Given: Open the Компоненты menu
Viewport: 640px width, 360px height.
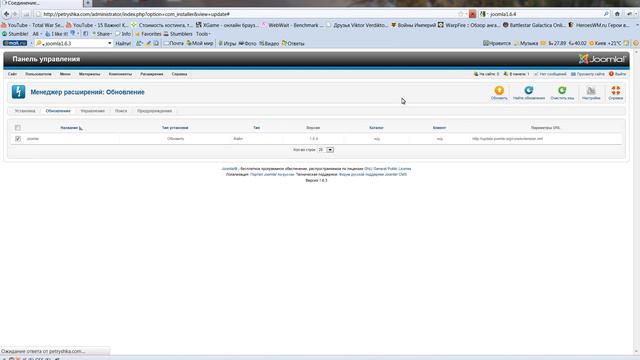Looking at the screenshot, I should (x=120, y=74).
